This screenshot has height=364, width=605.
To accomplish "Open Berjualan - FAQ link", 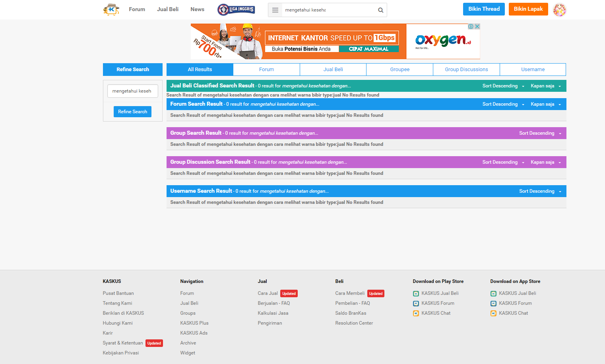I will tap(274, 303).
